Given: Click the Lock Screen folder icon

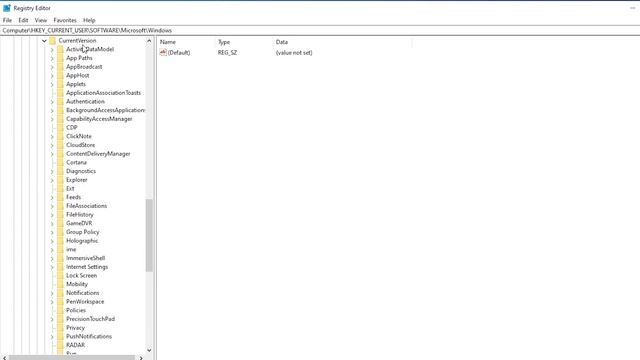Looking at the screenshot, I should (x=60, y=276).
